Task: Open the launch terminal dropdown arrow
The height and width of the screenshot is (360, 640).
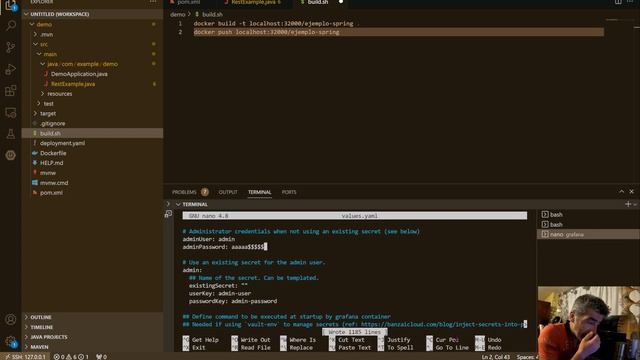Action: [635, 204]
